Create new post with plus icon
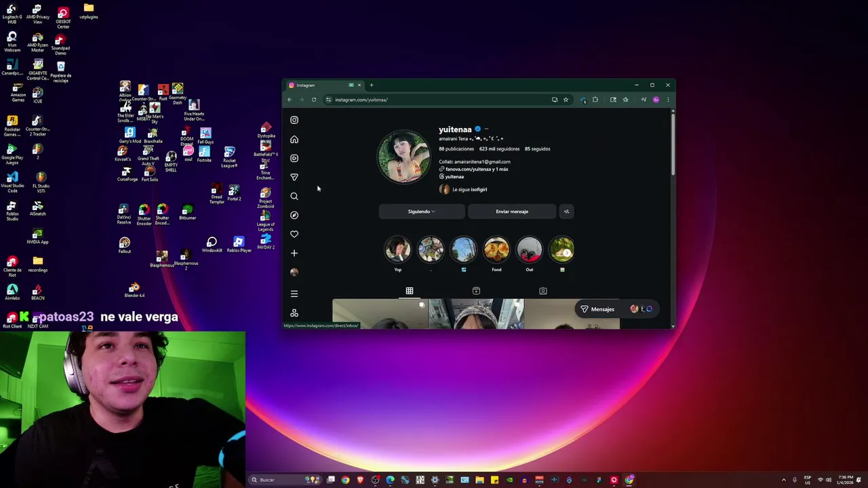 294,253
